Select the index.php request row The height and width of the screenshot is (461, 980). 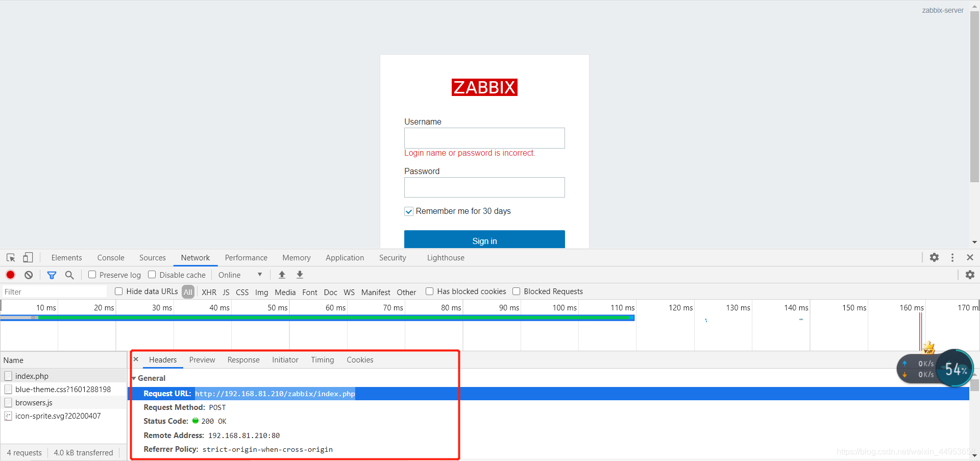coord(64,376)
